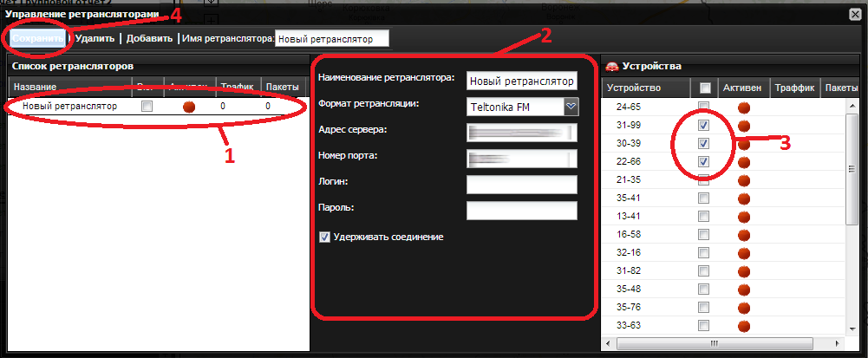
Task: Click the red status icon for device 16-58
Action: click(743, 235)
